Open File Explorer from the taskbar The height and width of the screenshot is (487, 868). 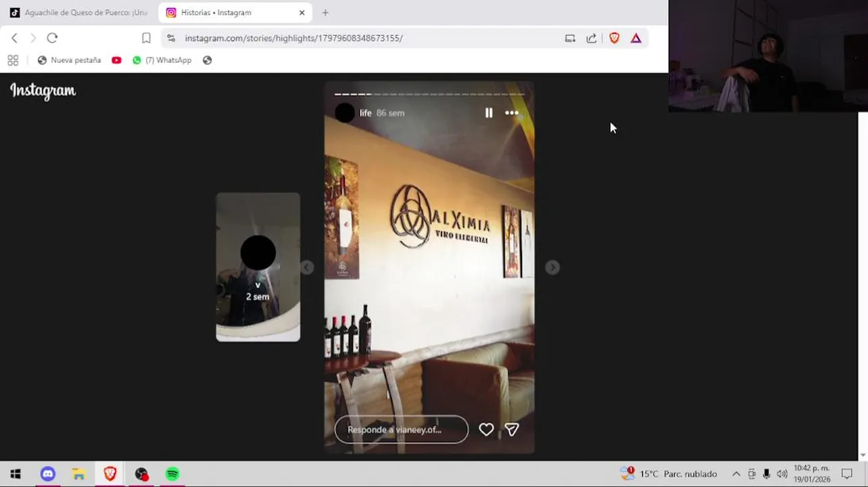point(78,474)
